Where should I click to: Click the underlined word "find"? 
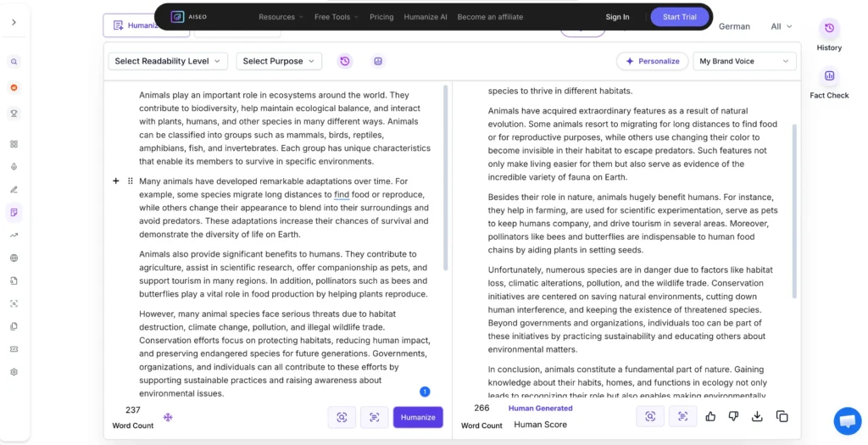point(342,195)
